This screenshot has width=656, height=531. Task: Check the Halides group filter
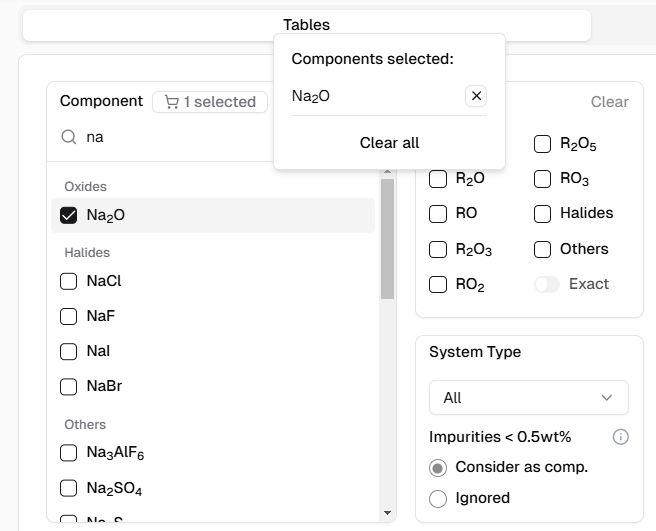click(542, 214)
